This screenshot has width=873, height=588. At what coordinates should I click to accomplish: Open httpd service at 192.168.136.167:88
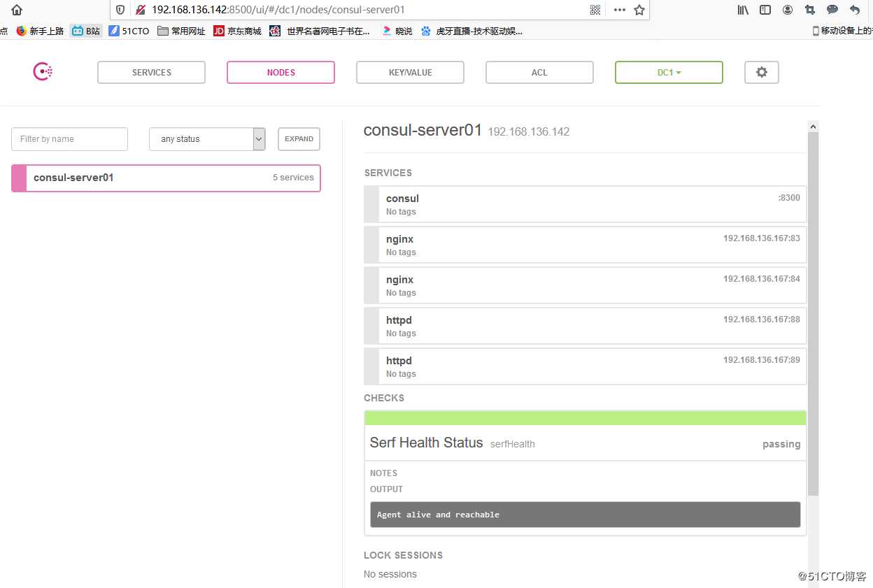point(585,326)
